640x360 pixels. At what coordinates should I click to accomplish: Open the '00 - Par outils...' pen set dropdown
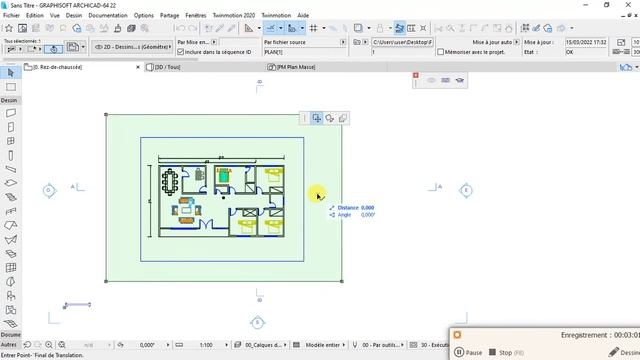click(402, 345)
